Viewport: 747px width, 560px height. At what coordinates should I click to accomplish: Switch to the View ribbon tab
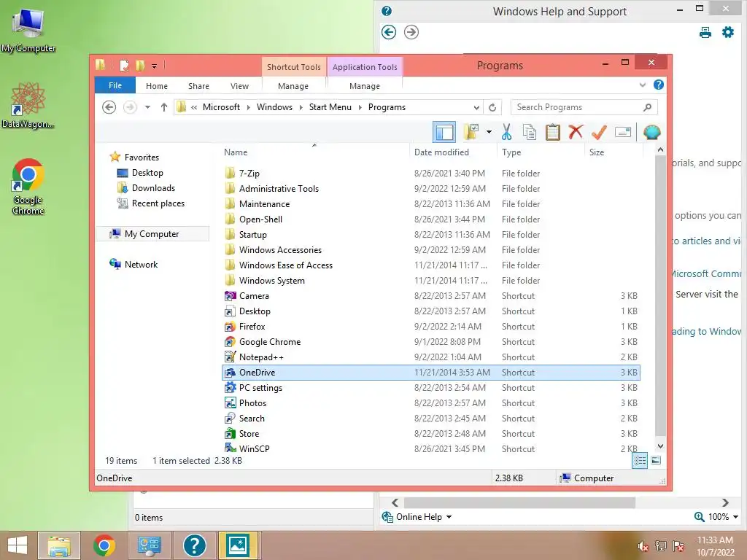pyautogui.click(x=239, y=86)
